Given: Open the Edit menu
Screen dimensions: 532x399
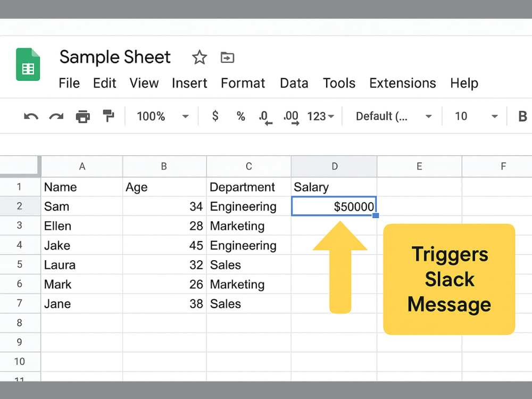Looking at the screenshot, I should click(104, 83).
